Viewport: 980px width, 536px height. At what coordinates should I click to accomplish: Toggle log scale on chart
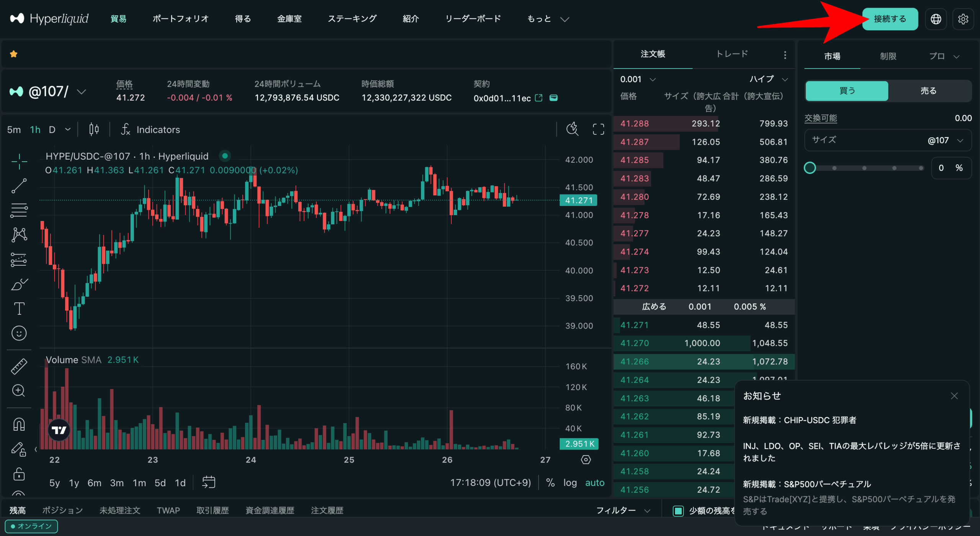tap(570, 483)
